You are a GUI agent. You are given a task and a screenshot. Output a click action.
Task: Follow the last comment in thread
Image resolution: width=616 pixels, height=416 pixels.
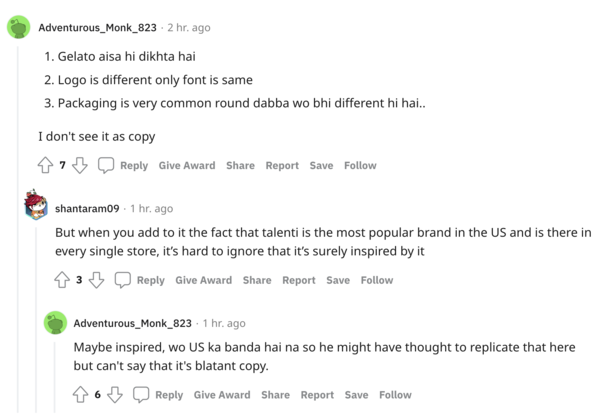point(395,395)
